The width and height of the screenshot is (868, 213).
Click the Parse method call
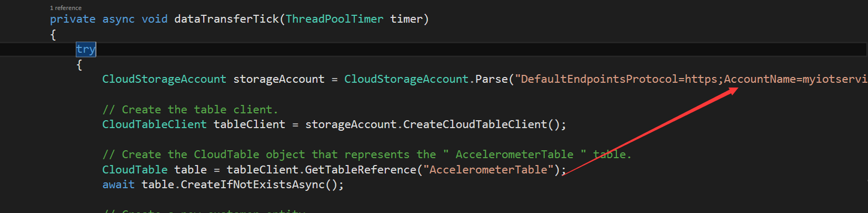[x=492, y=79]
